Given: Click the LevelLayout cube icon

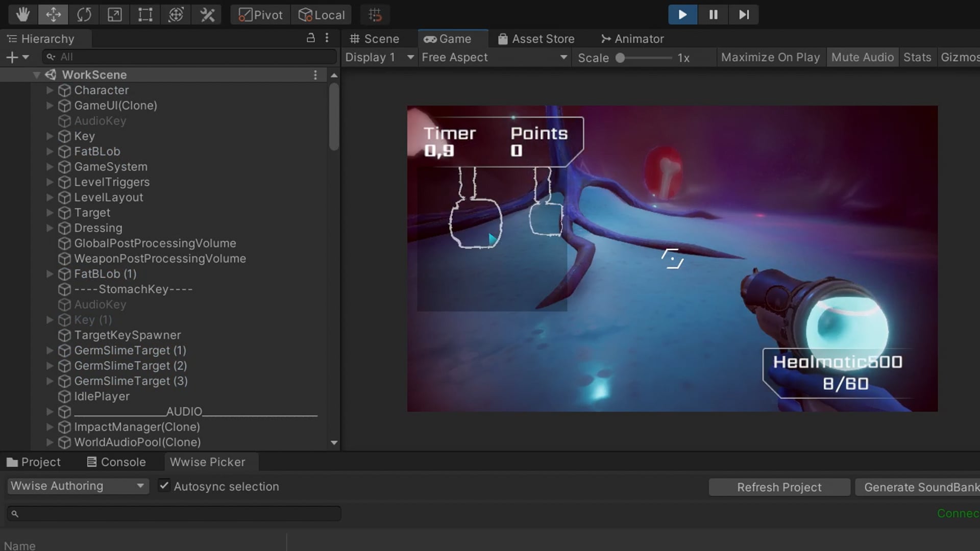Looking at the screenshot, I should coord(64,197).
